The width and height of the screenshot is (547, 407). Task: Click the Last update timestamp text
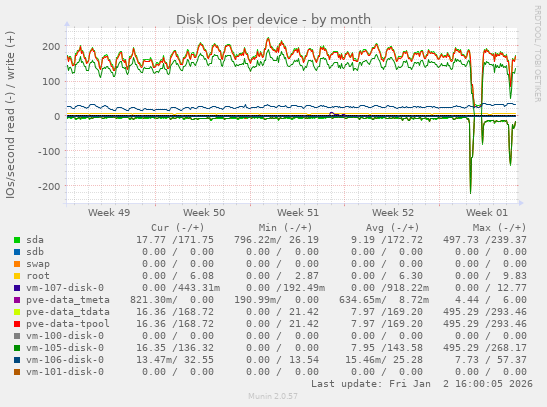[x=422, y=384]
